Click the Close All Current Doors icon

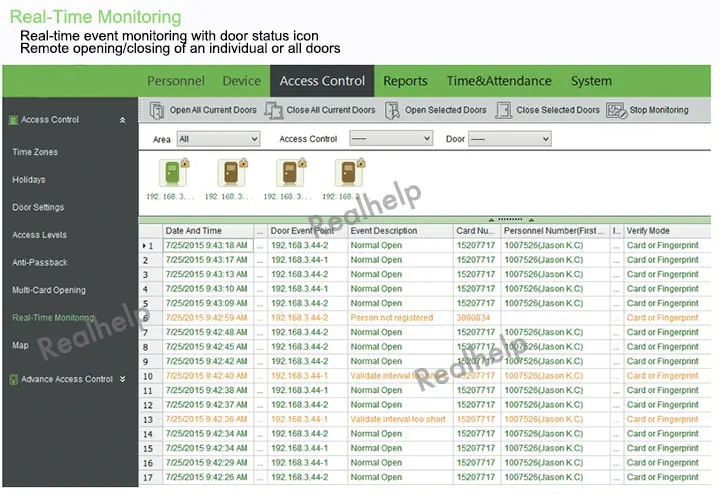[274, 110]
